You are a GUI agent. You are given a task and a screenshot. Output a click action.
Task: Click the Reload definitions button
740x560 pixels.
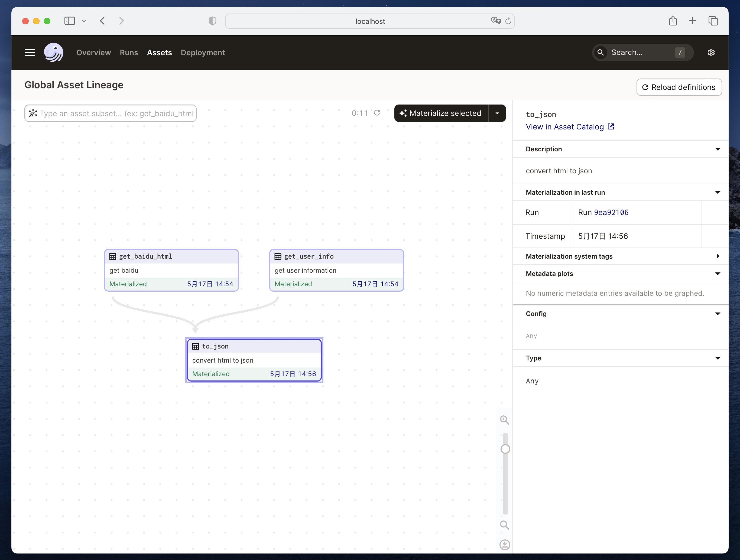tap(679, 87)
